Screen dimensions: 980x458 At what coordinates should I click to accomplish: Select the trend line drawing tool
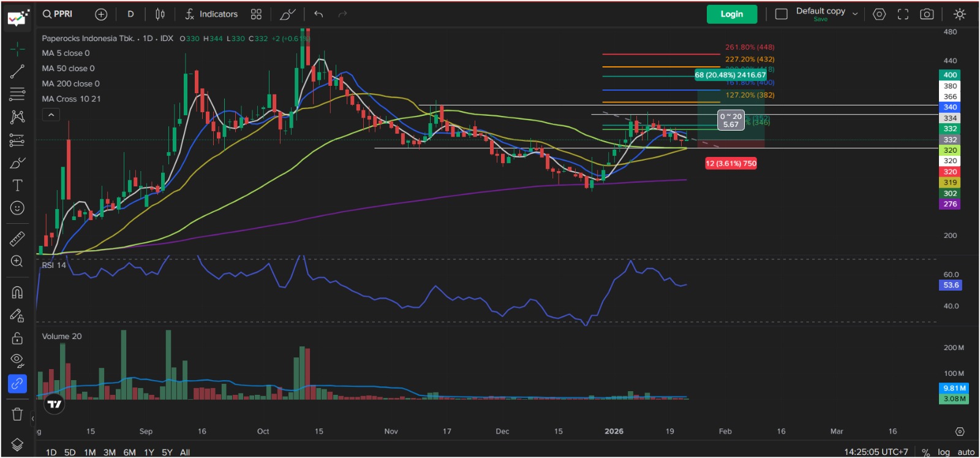pos(17,71)
